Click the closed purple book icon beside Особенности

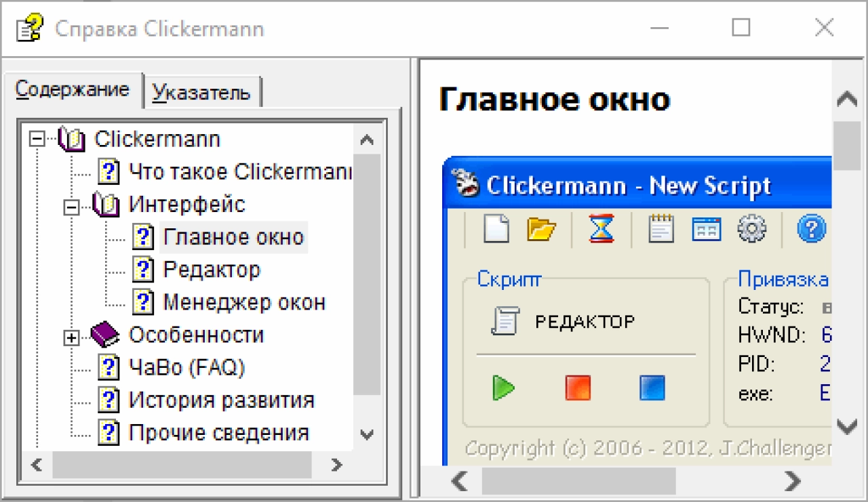pyautogui.click(x=105, y=335)
